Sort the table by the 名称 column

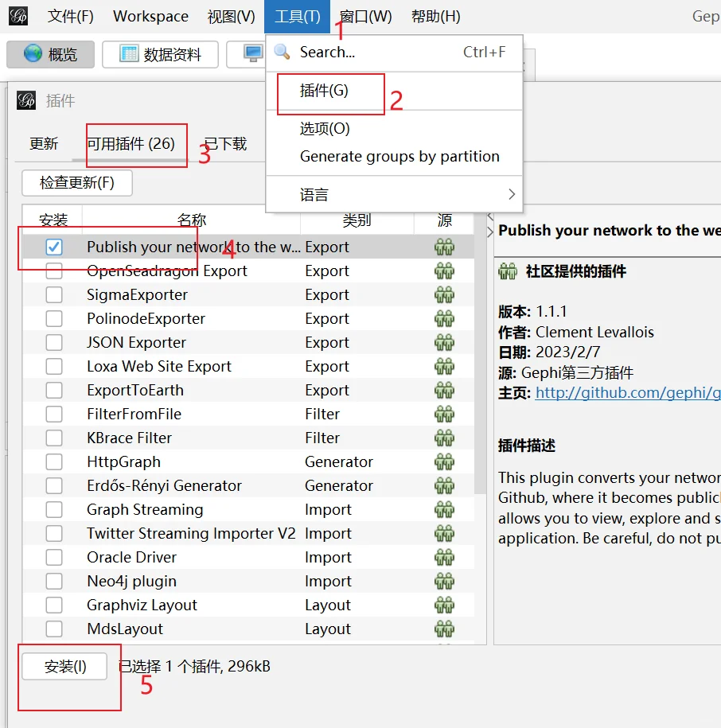(x=191, y=220)
